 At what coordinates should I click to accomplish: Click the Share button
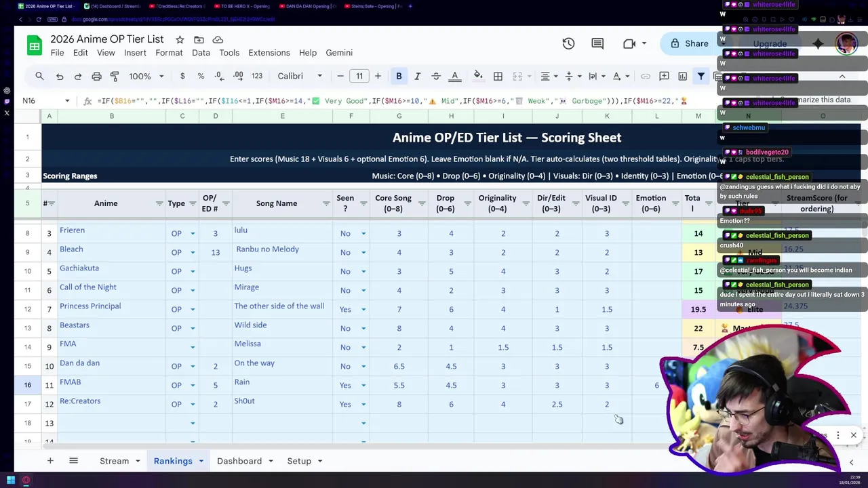coord(689,43)
